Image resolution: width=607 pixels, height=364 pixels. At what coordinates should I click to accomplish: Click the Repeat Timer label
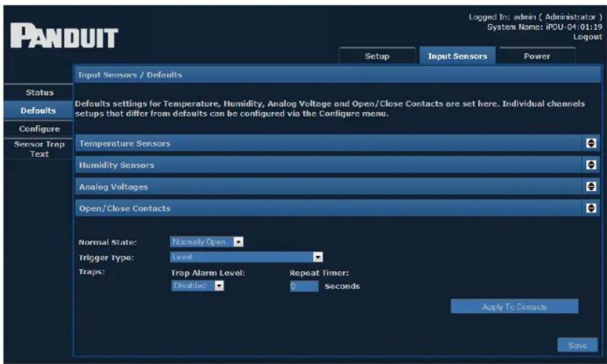pyautogui.click(x=319, y=273)
